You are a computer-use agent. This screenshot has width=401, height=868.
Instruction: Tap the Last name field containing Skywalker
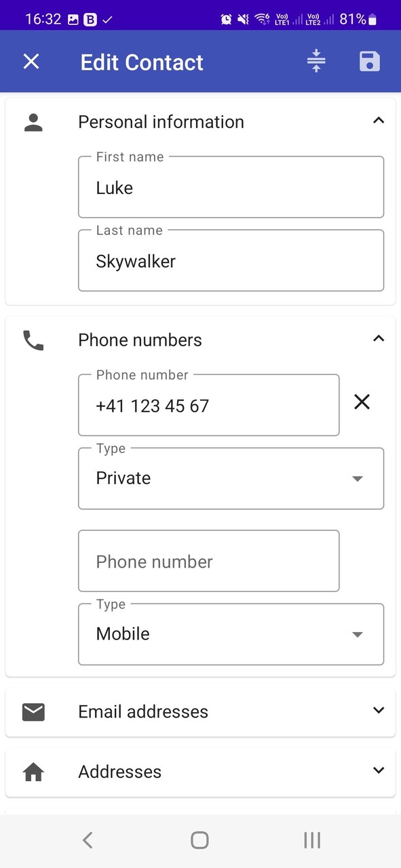point(231,261)
